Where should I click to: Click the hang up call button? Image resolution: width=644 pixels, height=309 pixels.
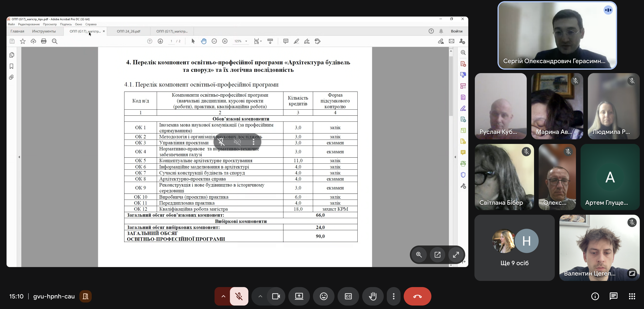(x=417, y=296)
